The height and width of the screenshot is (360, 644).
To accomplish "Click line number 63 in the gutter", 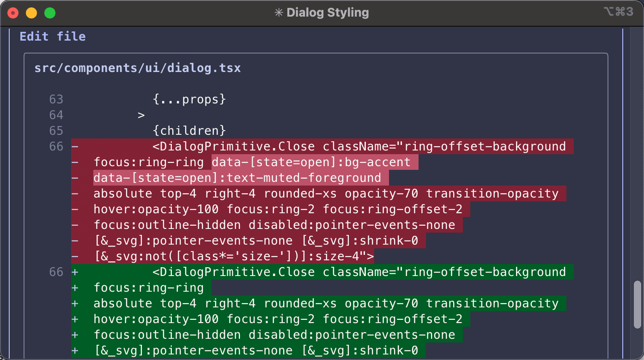I will tap(56, 99).
